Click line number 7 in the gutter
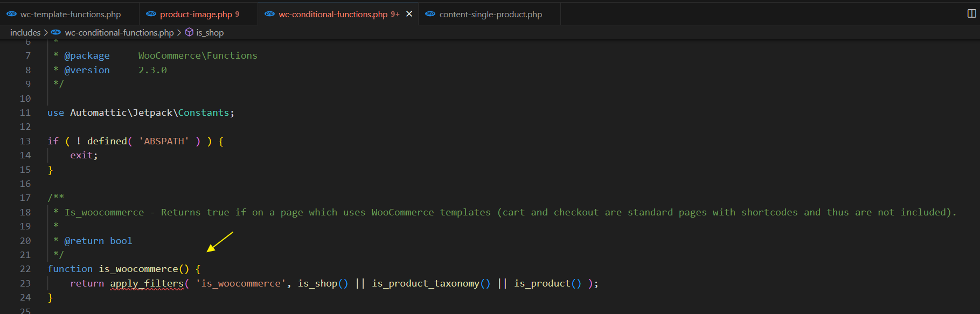980x314 pixels. click(28, 55)
